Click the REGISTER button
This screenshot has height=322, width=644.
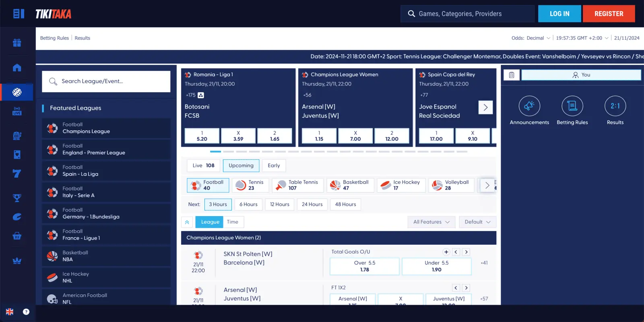pos(609,14)
